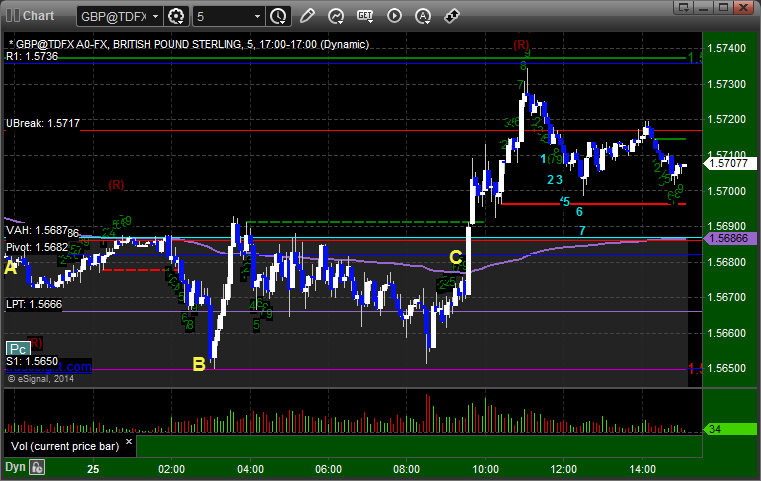Open window options menu icon in title bar
Image resolution: width=761 pixels, height=481 pixels.
pyautogui.click(x=684, y=7)
